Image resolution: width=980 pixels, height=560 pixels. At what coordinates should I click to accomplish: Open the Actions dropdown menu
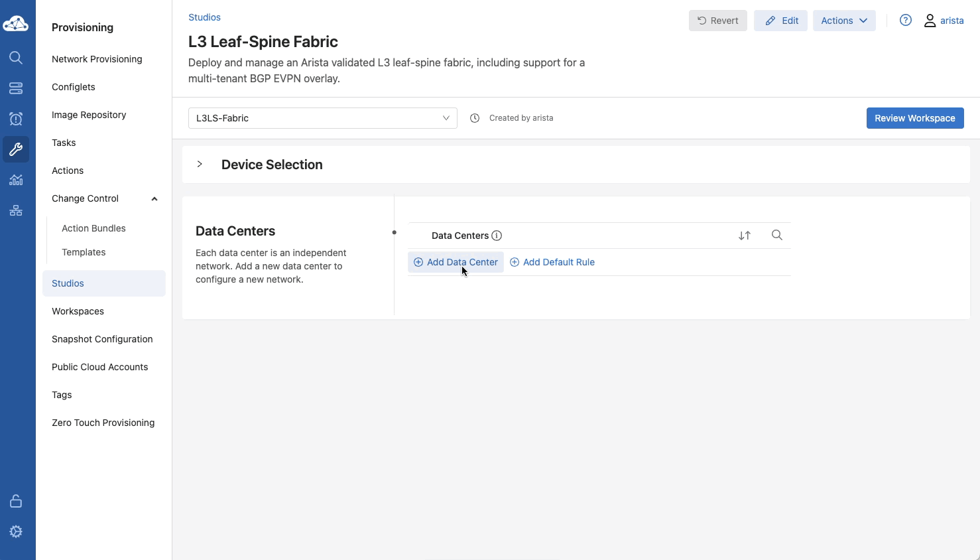844,21
